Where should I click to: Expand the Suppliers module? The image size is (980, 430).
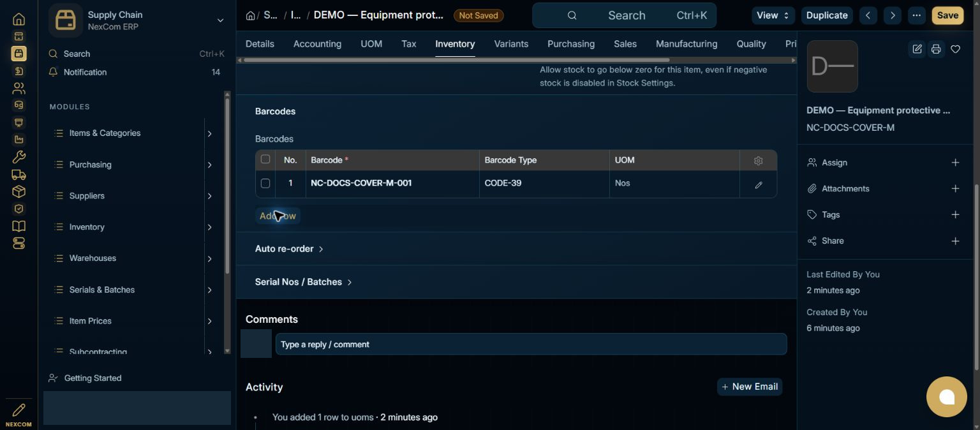pos(209,196)
